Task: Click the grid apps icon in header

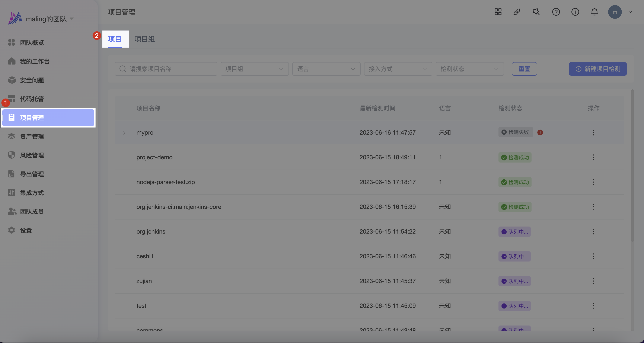Action: point(498,12)
